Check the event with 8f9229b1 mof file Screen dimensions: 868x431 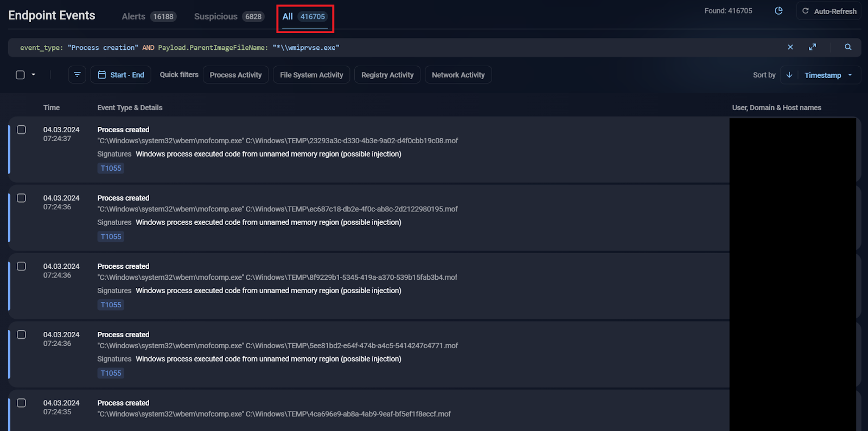pyautogui.click(x=21, y=266)
